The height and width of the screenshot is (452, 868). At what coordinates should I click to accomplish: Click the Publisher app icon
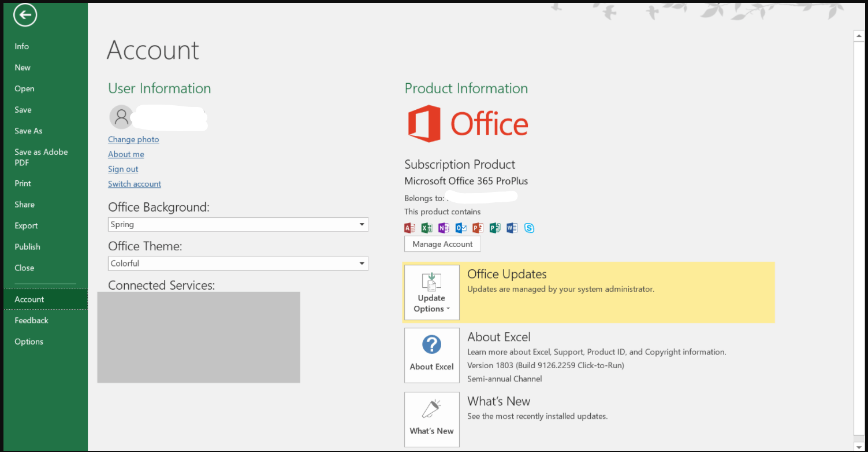[495, 228]
